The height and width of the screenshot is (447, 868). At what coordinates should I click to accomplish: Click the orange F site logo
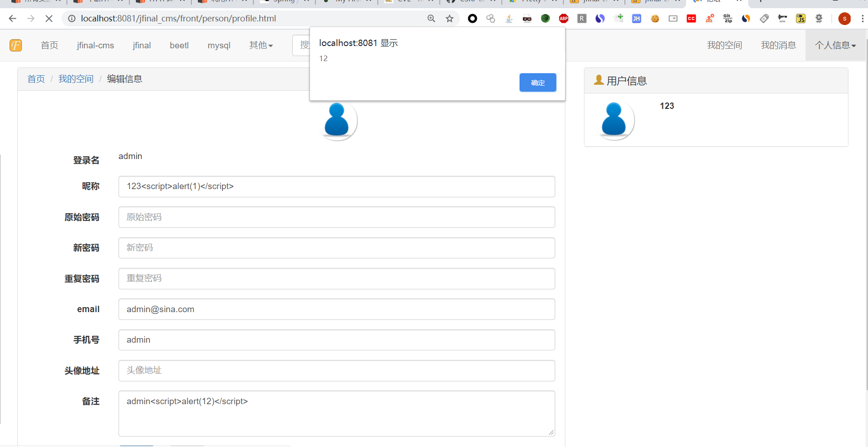[x=16, y=45]
